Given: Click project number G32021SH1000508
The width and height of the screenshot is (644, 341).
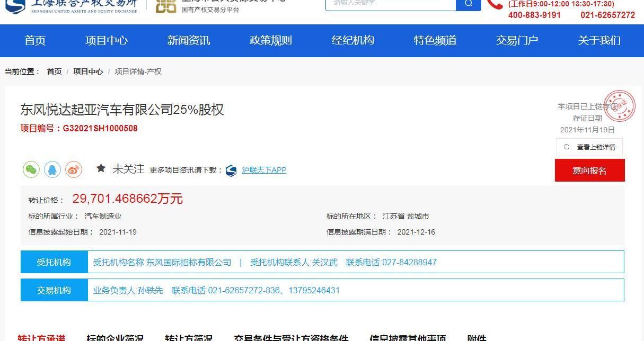Looking at the screenshot, I should pos(100,128).
